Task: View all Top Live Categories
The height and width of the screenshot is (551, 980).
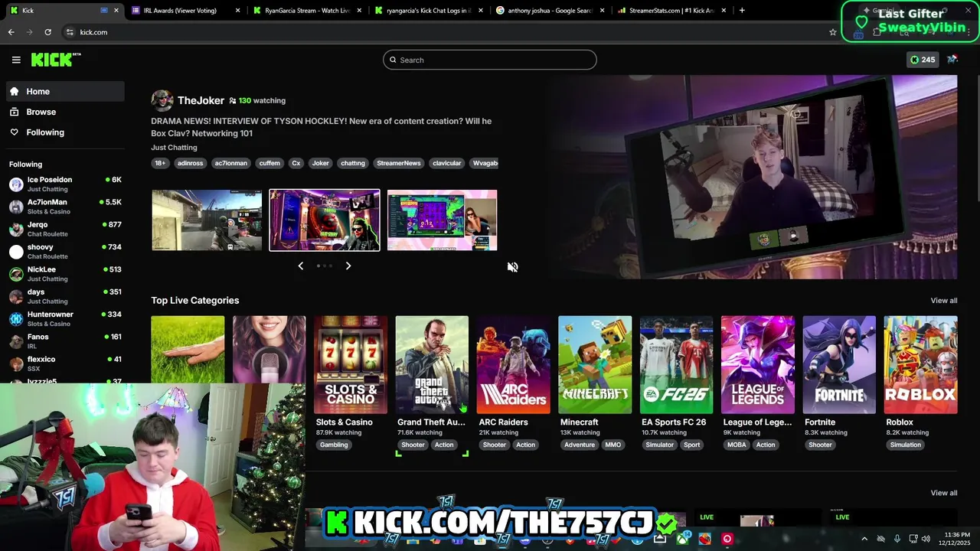Action: pyautogui.click(x=943, y=300)
